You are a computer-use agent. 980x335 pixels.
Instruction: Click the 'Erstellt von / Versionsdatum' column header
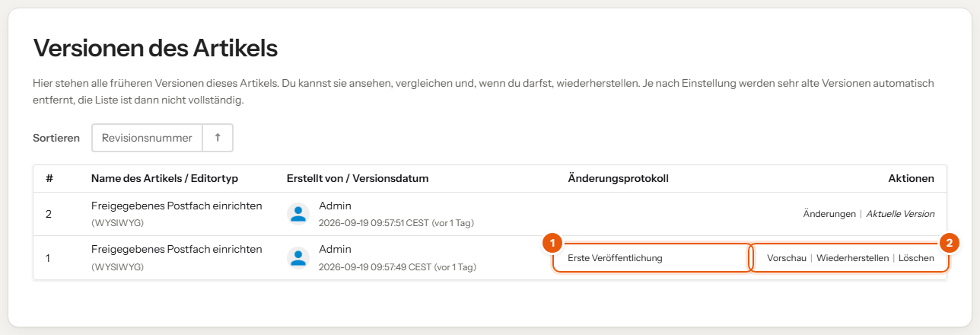358,178
